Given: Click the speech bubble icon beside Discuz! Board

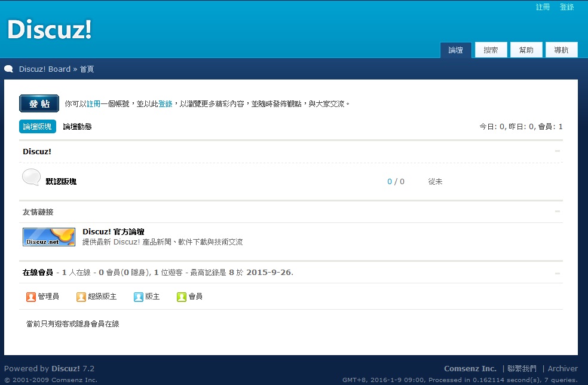Looking at the screenshot, I should [x=8, y=69].
